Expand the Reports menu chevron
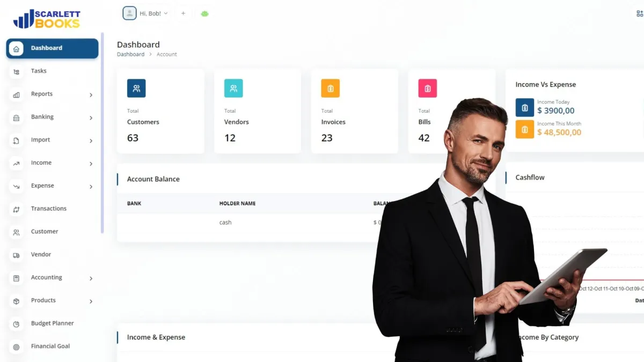The height and width of the screenshot is (362, 644). pos(91,95)
